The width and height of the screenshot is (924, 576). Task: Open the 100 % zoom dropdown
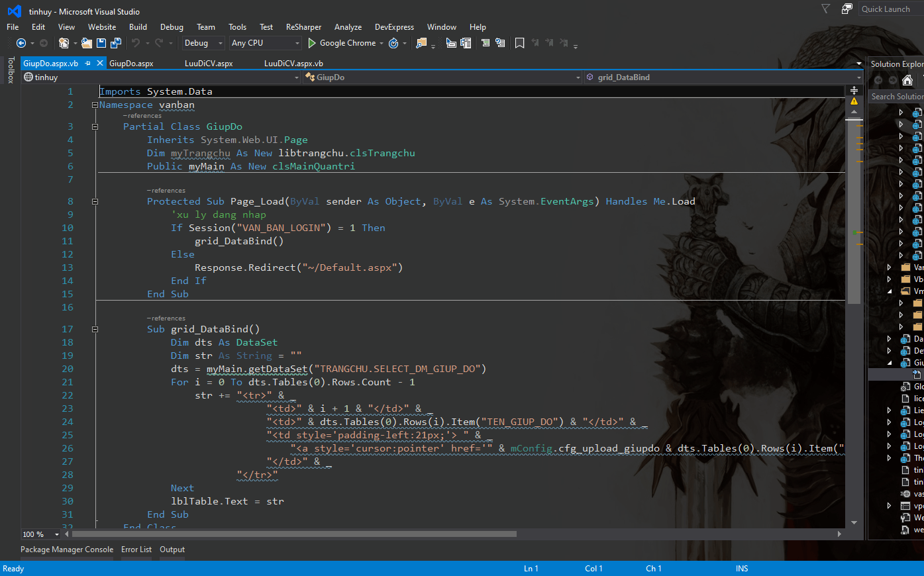(41, 534)
